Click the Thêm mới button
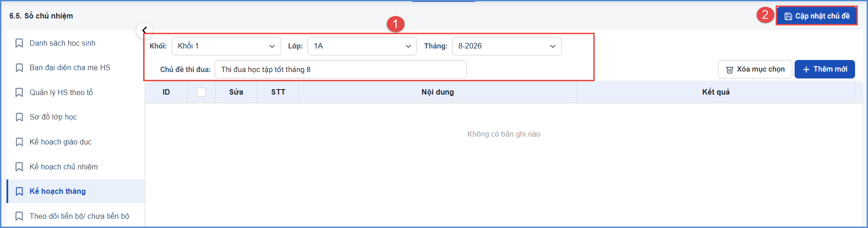 [825, 69]
